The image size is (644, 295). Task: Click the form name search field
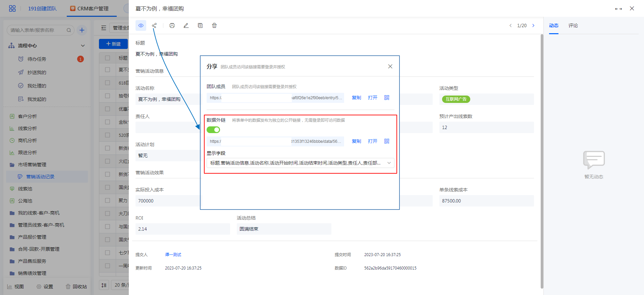click(37, 30)
